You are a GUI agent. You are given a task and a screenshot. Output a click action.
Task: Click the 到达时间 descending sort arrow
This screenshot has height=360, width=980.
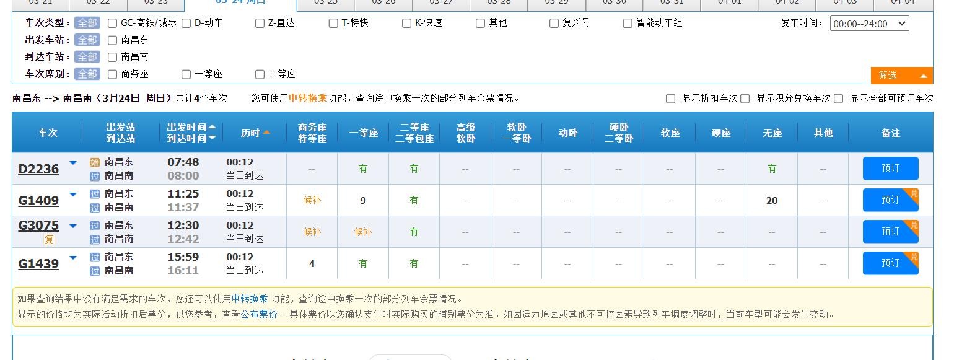(212, 138)
